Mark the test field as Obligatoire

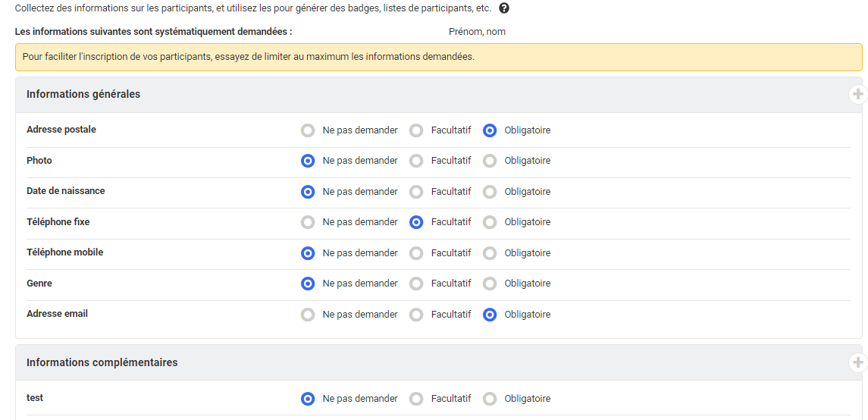[x=490, y=399]
